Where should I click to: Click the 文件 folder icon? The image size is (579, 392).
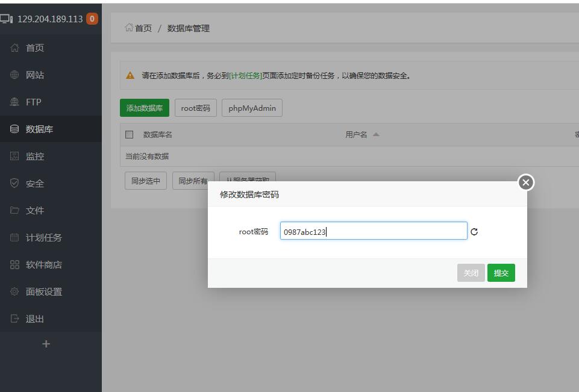15,211
